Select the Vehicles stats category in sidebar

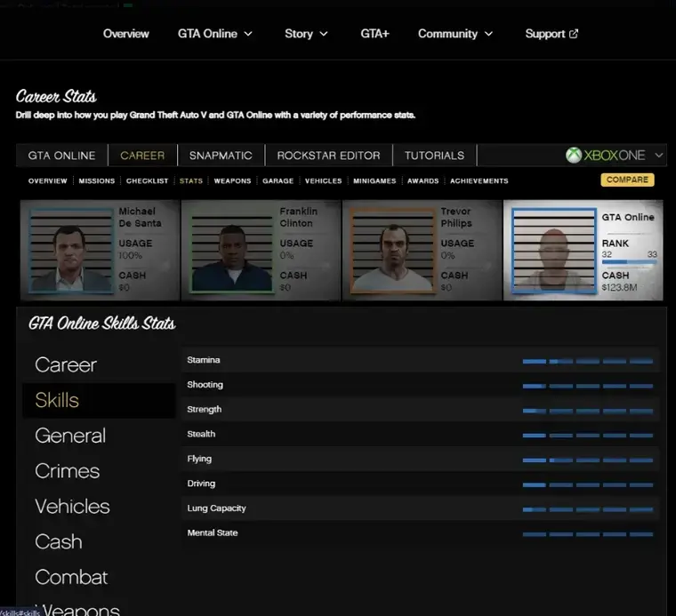(x=72, y=507)
